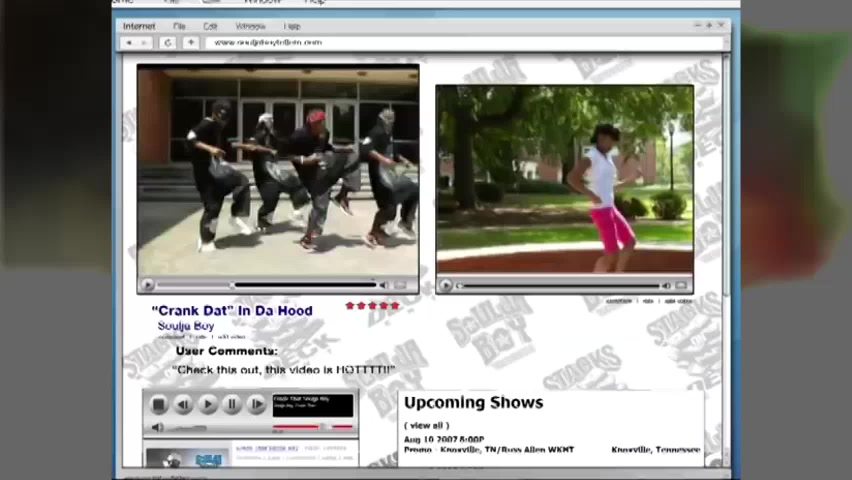Click the Knoxville, Tennessee location text
Screen dimensions: 852x480
pos(655,450)
